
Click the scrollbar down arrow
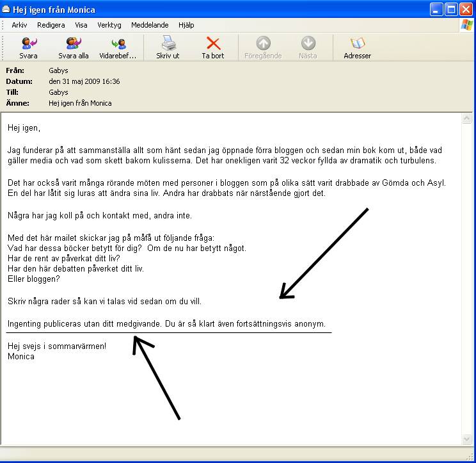466,439
